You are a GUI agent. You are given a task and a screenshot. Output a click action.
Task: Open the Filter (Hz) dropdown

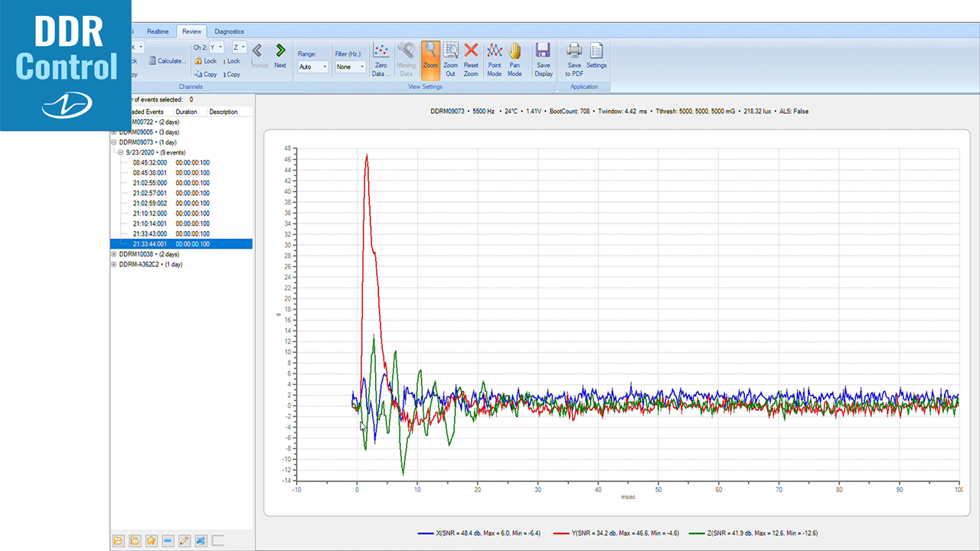351,67
